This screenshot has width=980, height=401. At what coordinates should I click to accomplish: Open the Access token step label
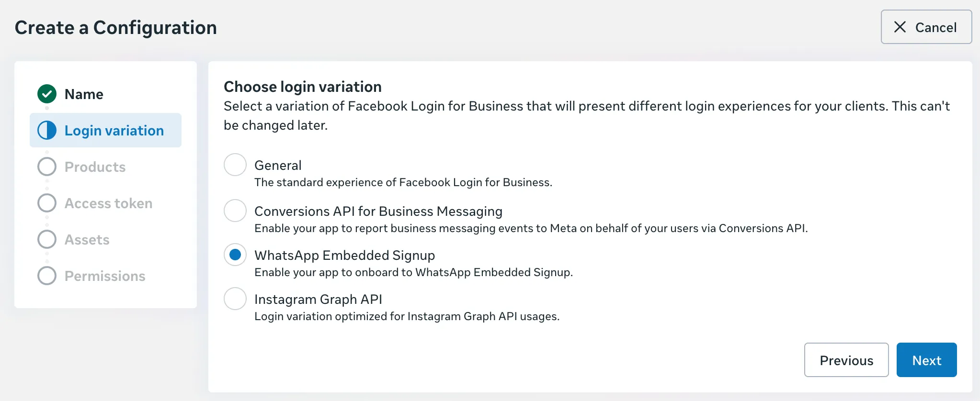coord(108,203)
